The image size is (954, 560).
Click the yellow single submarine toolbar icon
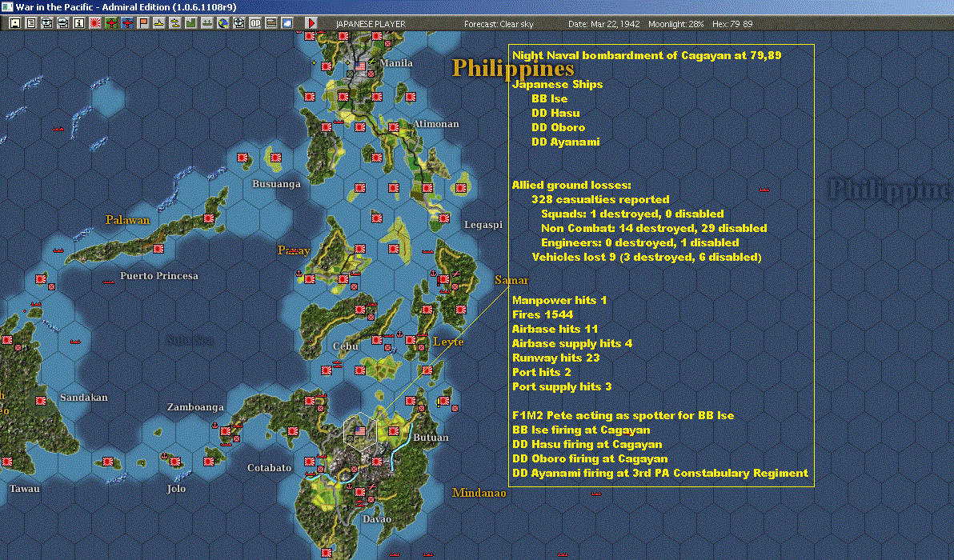click(x=158, y=23)
